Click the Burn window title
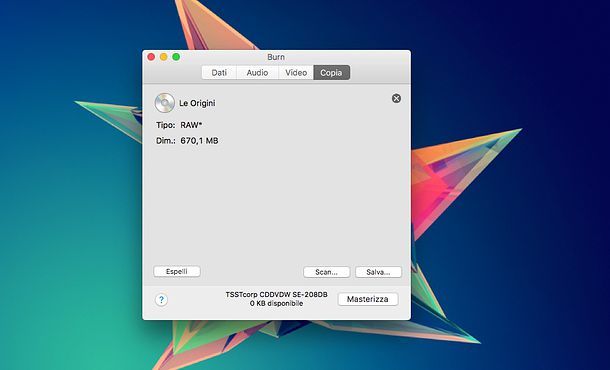The image size is (610, 370). point(276,57)
